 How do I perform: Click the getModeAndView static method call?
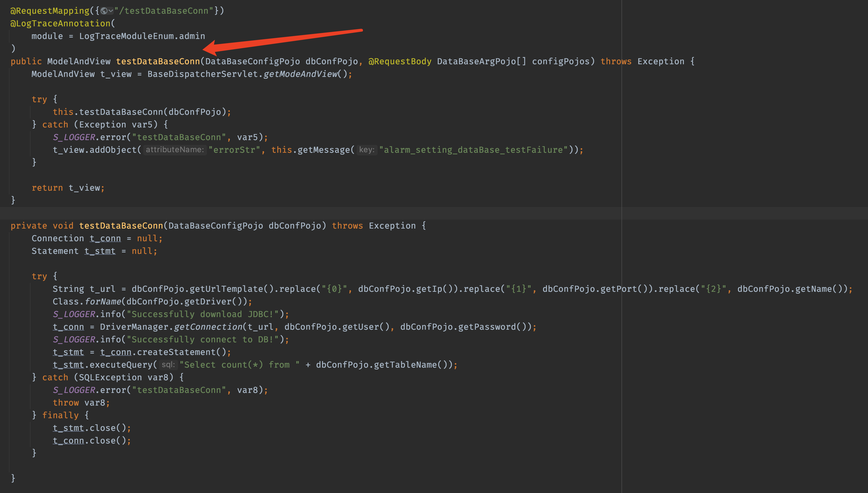300,74
